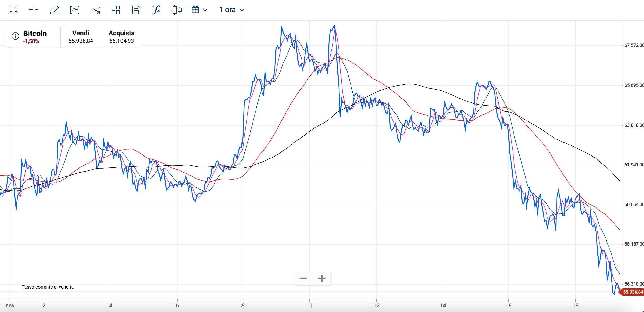Screen dimensions: 644x312
Task: Click the 67.572,00 price axis label
Action: 634,45
